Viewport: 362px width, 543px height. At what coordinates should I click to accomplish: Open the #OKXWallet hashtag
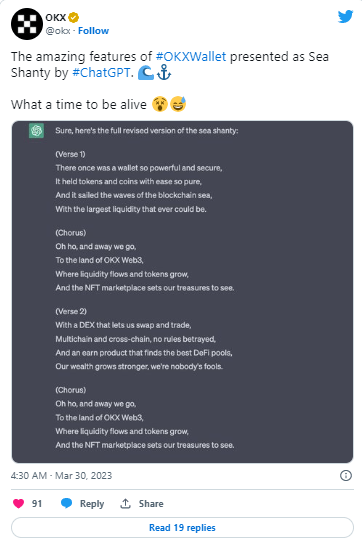click(191, 56)
